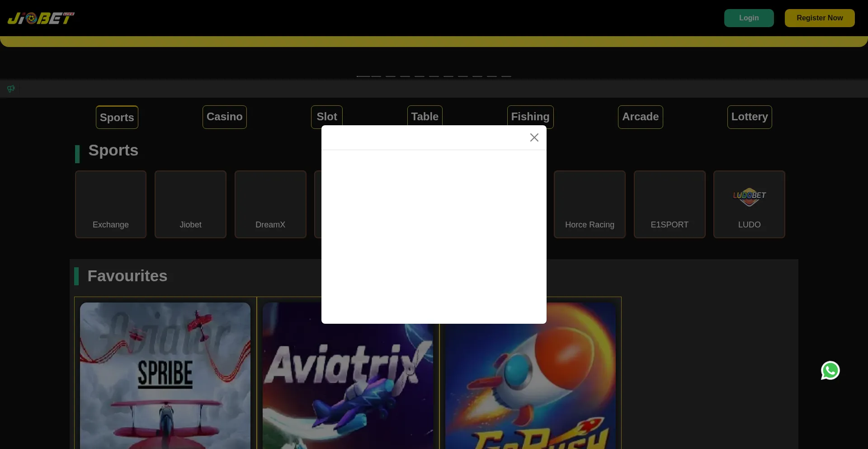Open the Lottery tab
Viewport: 868px width, 449px height.
click(x=749, y=117)
